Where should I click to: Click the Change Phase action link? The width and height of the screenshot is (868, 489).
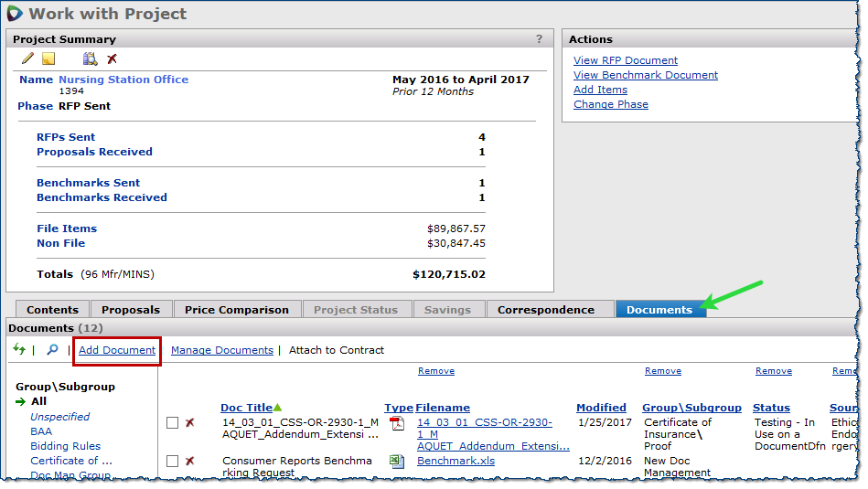point(610,104)
